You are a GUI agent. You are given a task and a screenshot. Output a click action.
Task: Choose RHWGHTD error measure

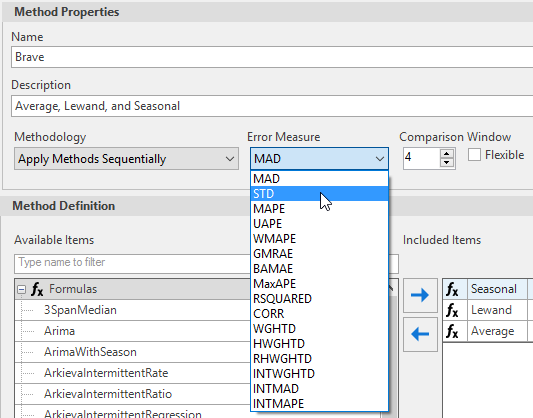[319, 359]
